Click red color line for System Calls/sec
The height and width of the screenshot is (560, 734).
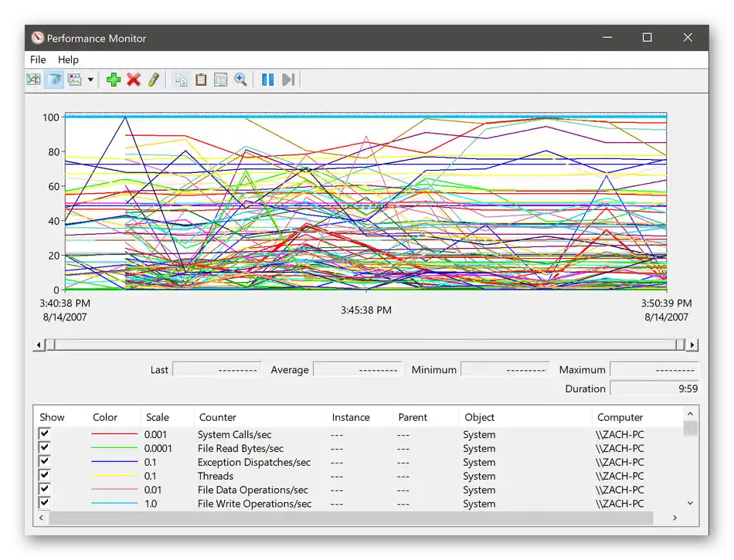point(114,434)
